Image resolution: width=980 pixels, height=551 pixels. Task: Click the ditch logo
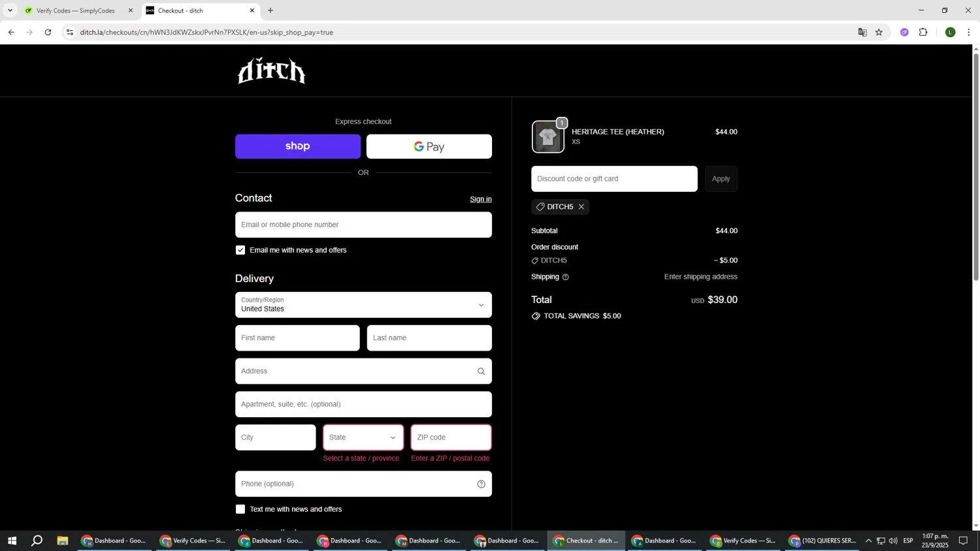point(271,71)
